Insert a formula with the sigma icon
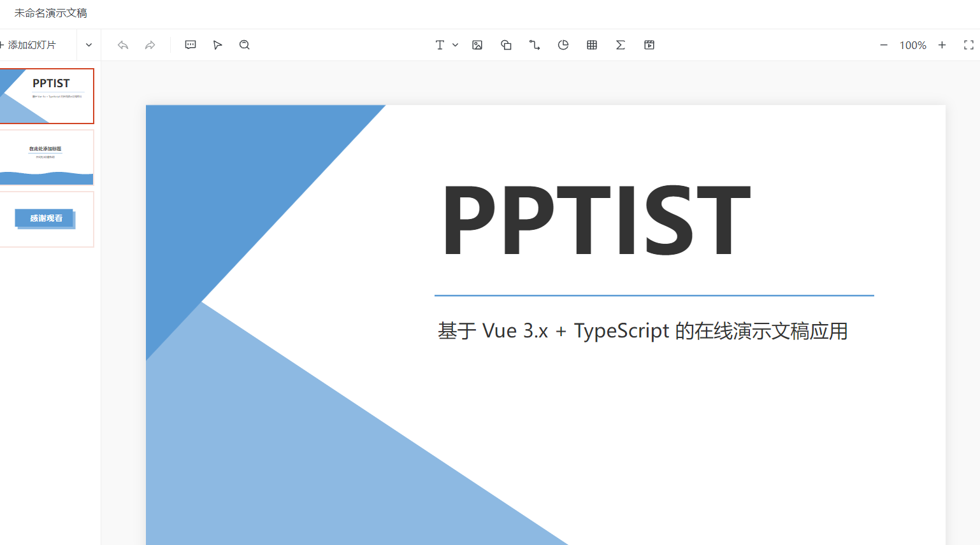This screenshot has width=980, height=545. 620,45
